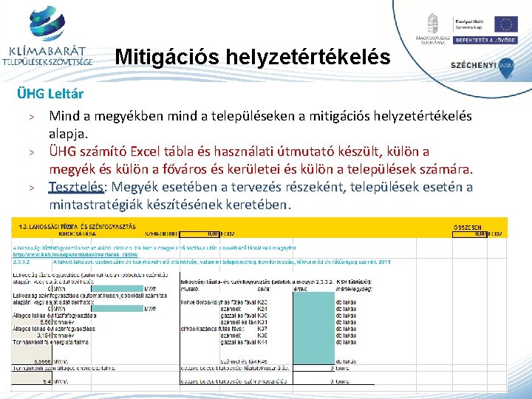Click the 'BEFEKTETÉS A JÖVŐBE' banner

click(x=485, y=40)
